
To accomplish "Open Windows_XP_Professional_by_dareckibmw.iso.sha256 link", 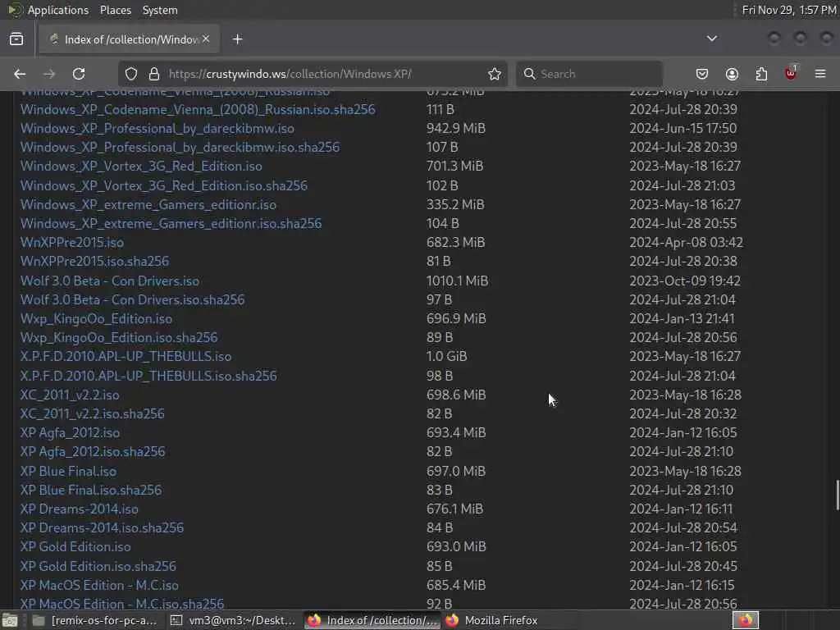I will coord(180,147).
